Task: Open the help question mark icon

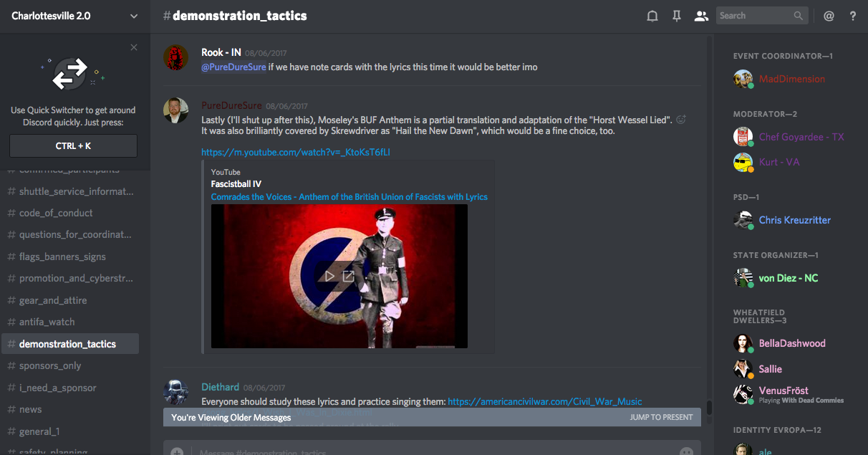Action: point(853,16)
